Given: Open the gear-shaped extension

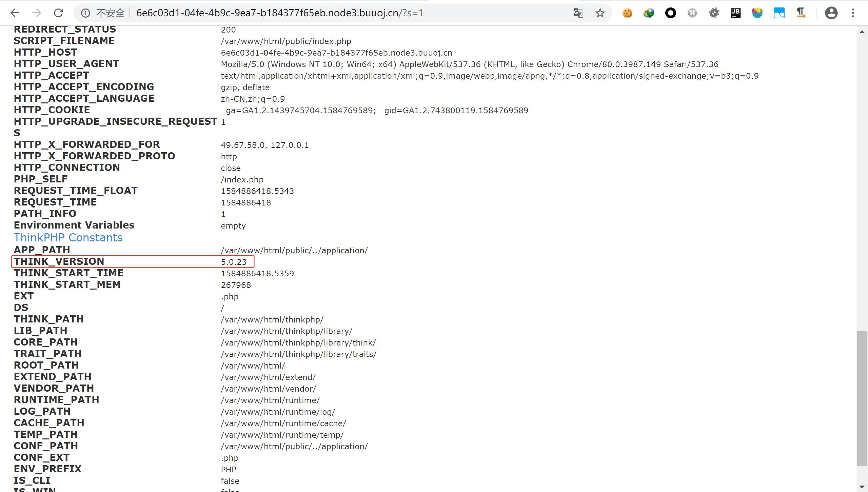Looking at the screenshot, I should pyautogui.click(x=714, y=13).
